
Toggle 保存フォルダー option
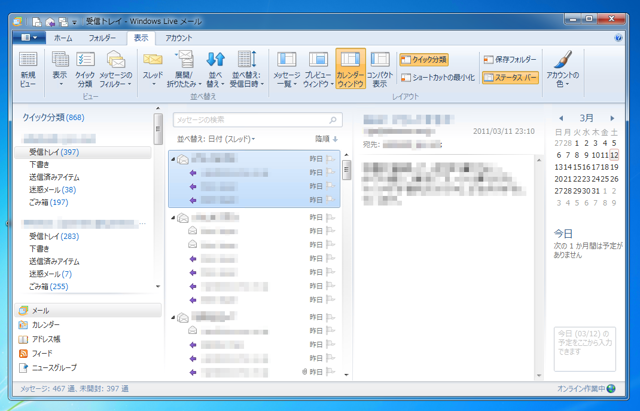pyautogui.click(x=510, y=60)
